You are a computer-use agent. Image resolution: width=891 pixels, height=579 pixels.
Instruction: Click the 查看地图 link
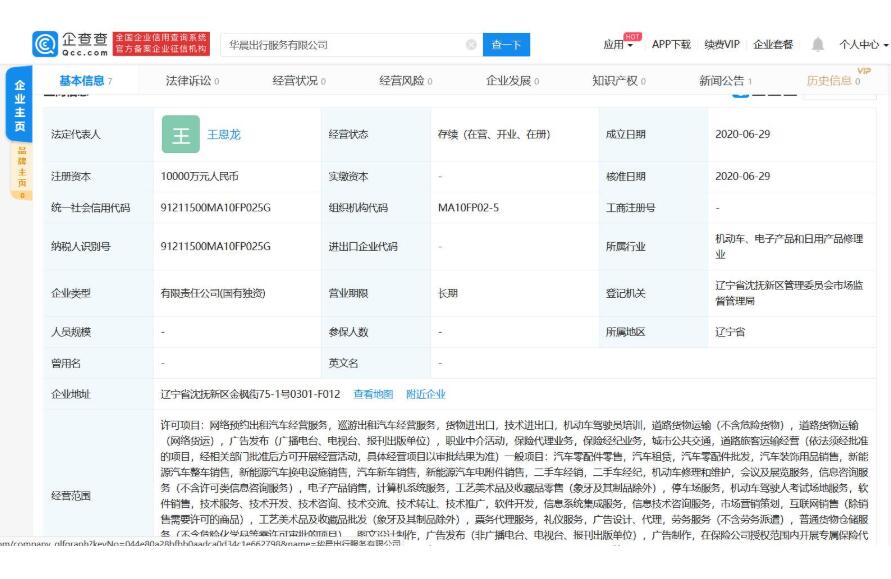tap(373, 394)
